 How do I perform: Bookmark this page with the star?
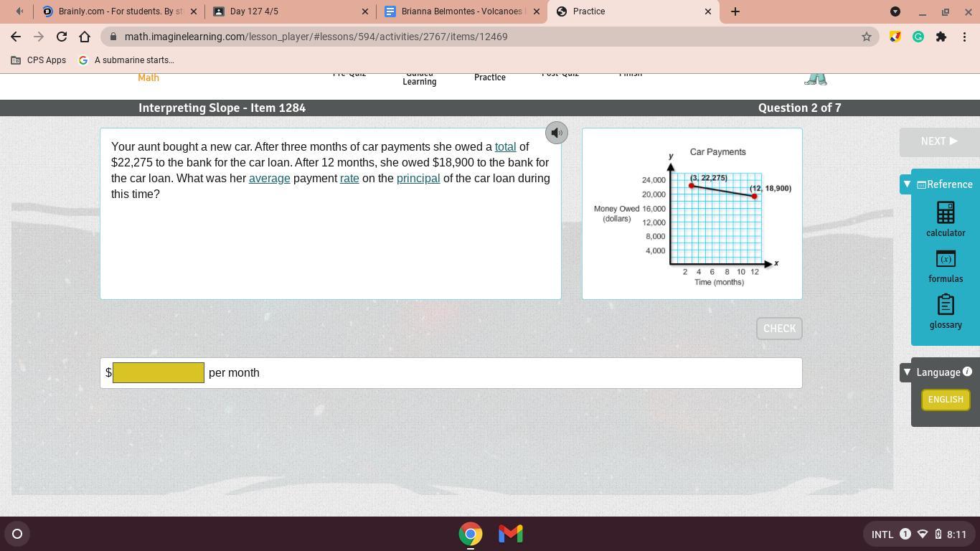click(867, 37)
